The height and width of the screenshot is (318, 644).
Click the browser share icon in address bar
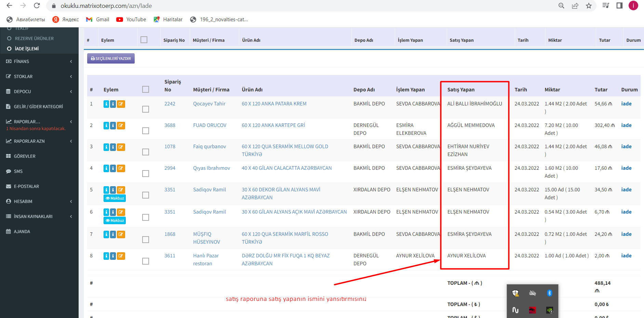575,6
